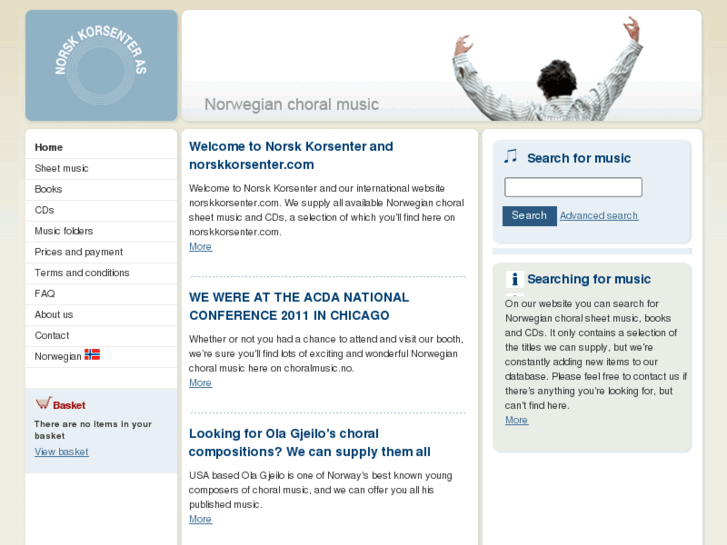Open More under the Ola Gjeilo article

(200, 519)
